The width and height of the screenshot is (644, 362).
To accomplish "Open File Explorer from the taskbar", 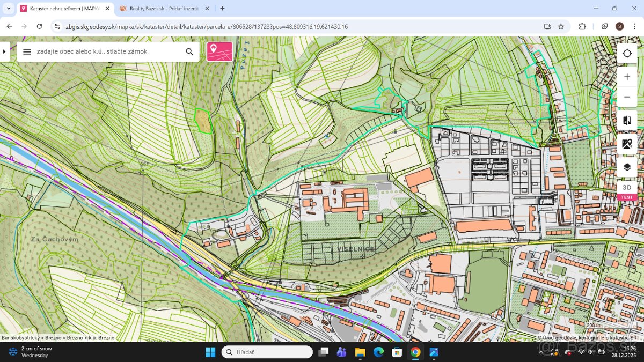I will tap(360, 352).
